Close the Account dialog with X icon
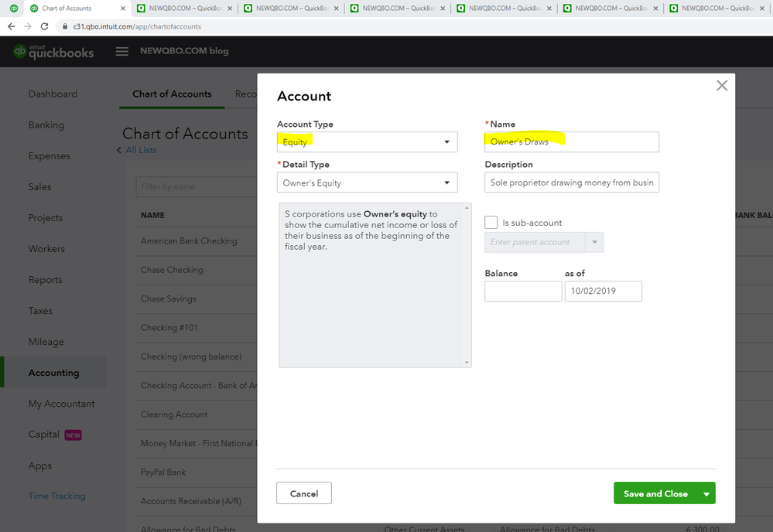Viewport: 773px width, 532px height. 722,86
